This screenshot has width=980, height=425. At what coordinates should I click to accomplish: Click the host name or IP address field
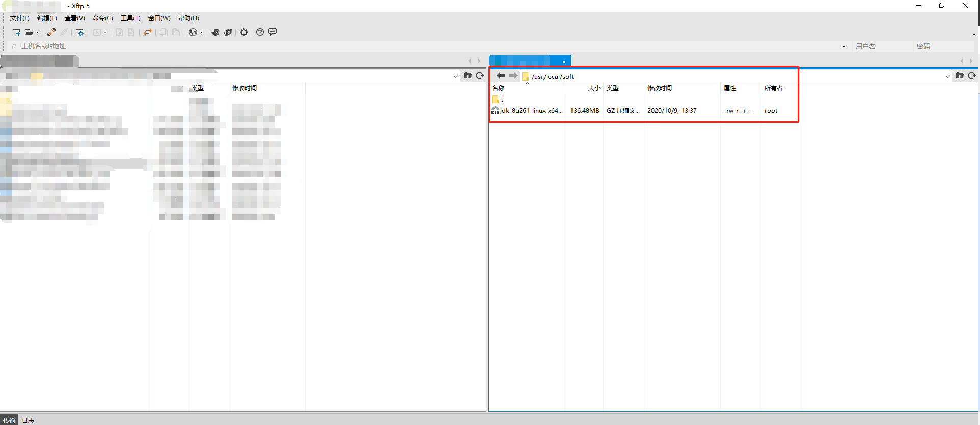pyautogui.click(x=428, y=46)
